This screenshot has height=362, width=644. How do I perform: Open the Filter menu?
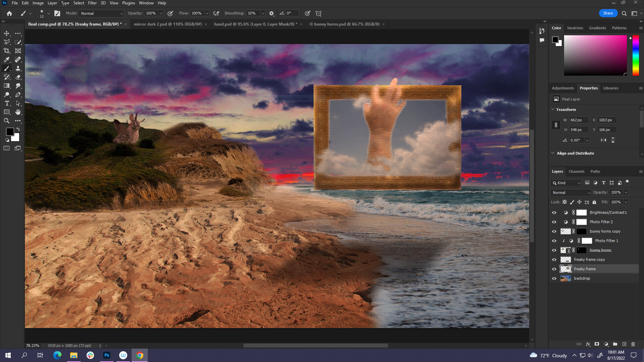click(x=92, y=3)
